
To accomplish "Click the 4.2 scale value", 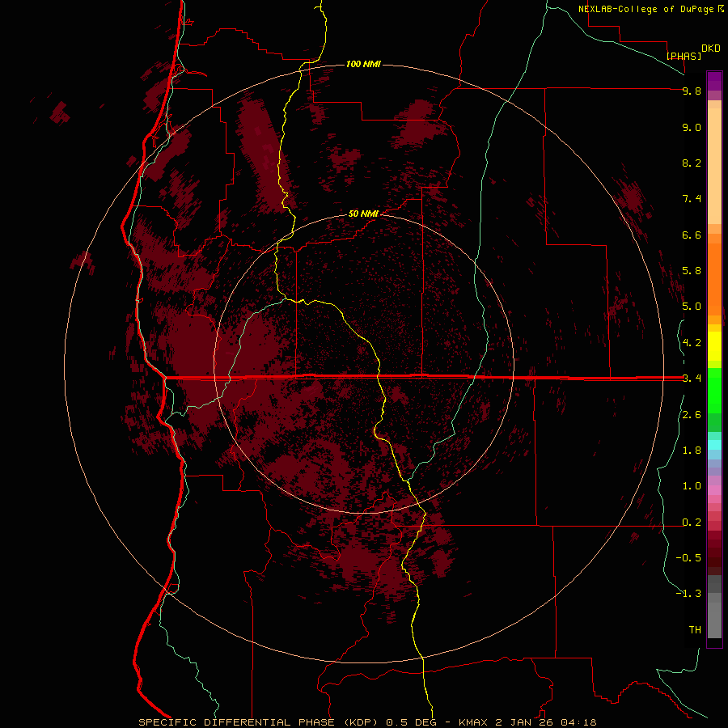I will click(692, 343).
